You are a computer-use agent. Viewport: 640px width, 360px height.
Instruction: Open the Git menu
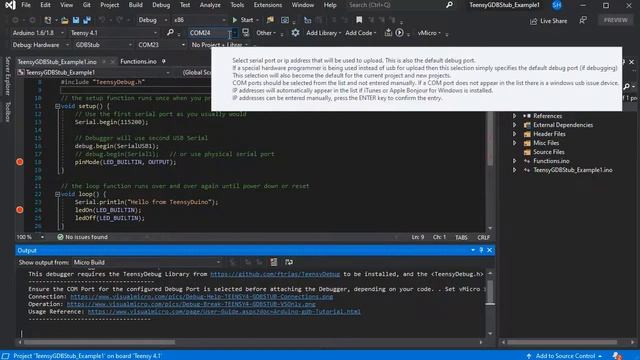pyautogui.click(x=87, y=5)
